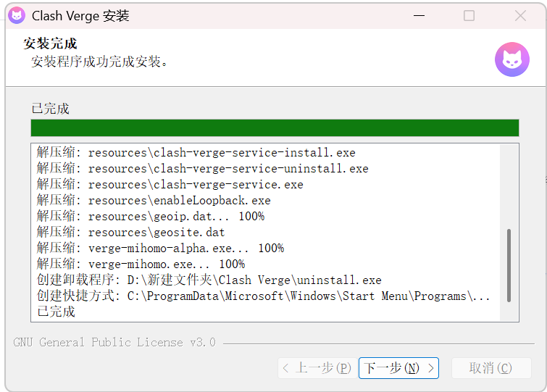Select the enableLoopback.exe log entry
This screenshot has width=547, height=392.
[154, 200]
